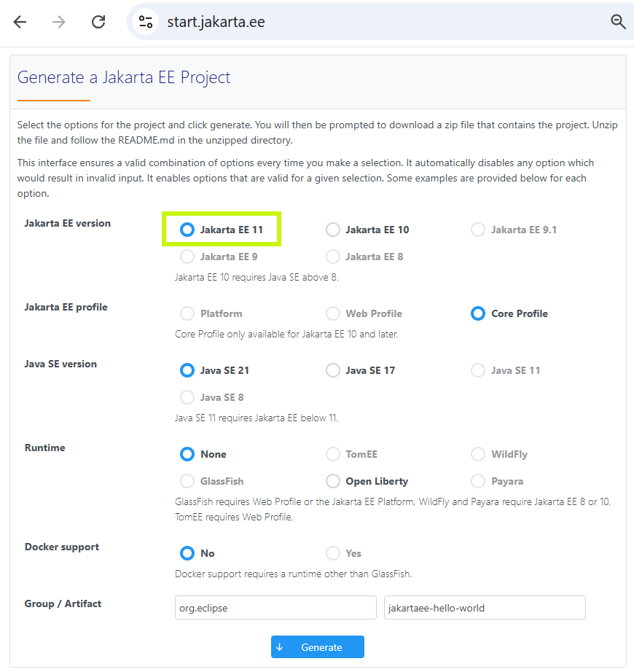Select Jakarta EE 8 version
Viewport: 634px width, 672px height.
(333, 257)
